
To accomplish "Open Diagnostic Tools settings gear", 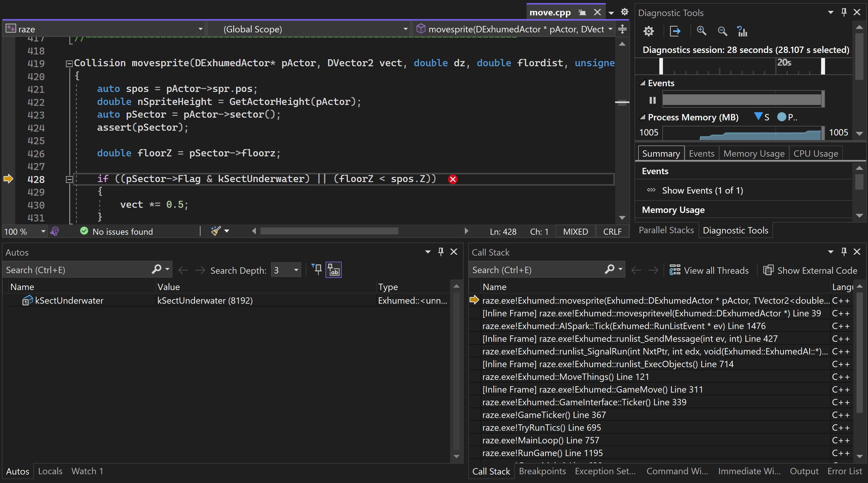I will [x=648, y=31].
